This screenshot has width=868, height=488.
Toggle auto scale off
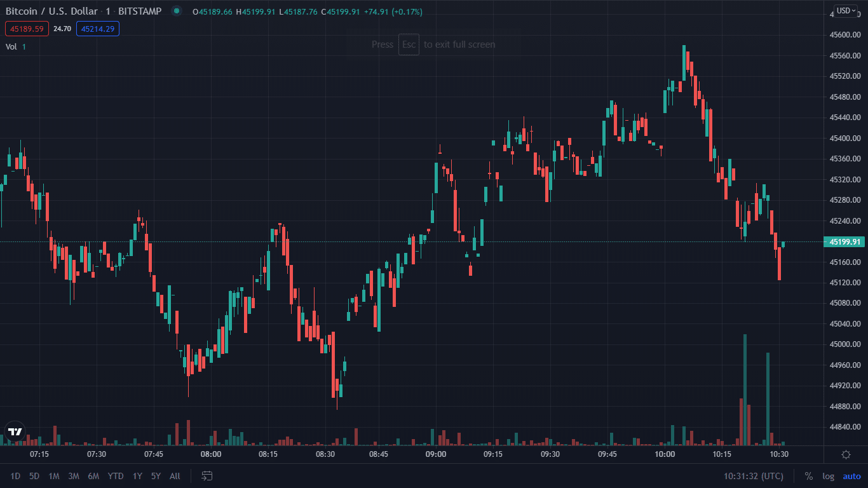851,476
